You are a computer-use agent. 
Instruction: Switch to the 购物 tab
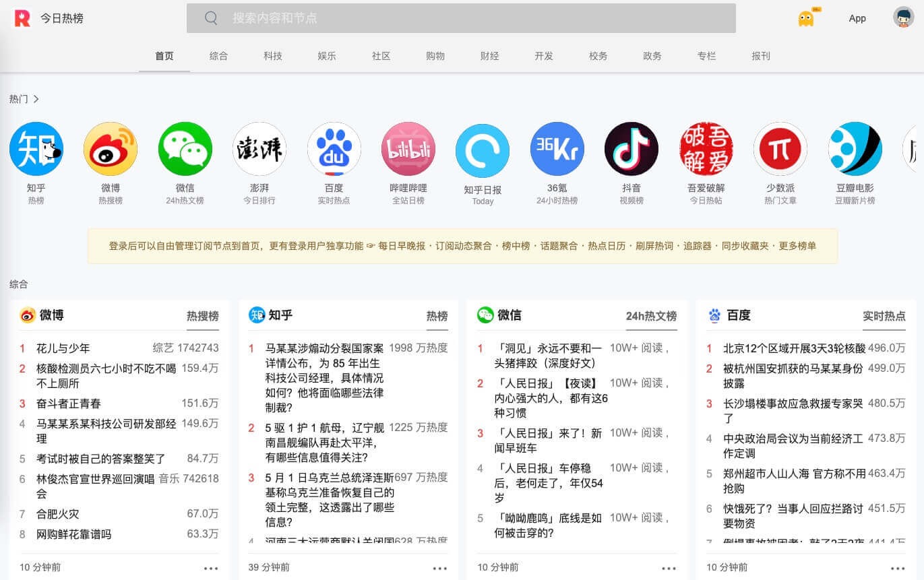(x=435, y=56)
